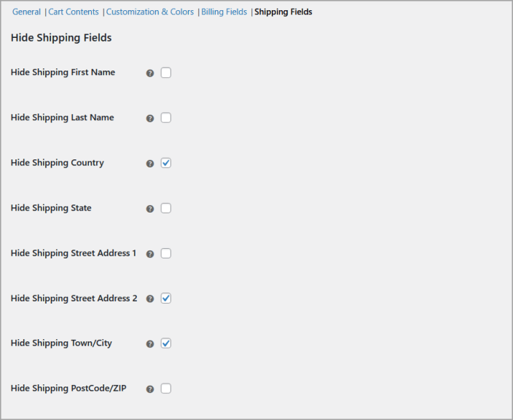Tick the Hide Shipping State checkbox
The height and width of the screenshot is (420, 513).
point(166,208)
